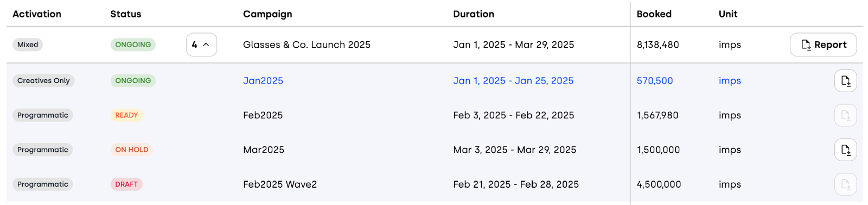Sort by the Status column header
This screenshot has width=868, height=205.
pyautogui.click(x=126, y=14)
